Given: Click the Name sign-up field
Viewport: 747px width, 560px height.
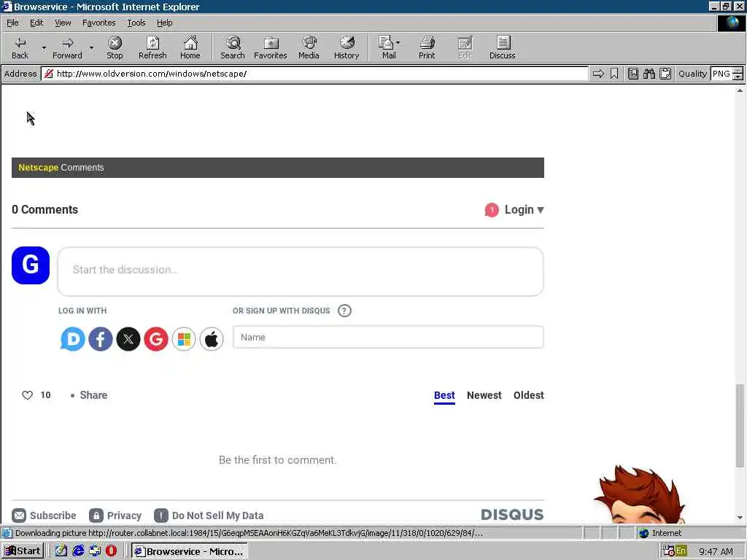Looking at the screenshot, I should pyautogui.click(x=388, y=337).
